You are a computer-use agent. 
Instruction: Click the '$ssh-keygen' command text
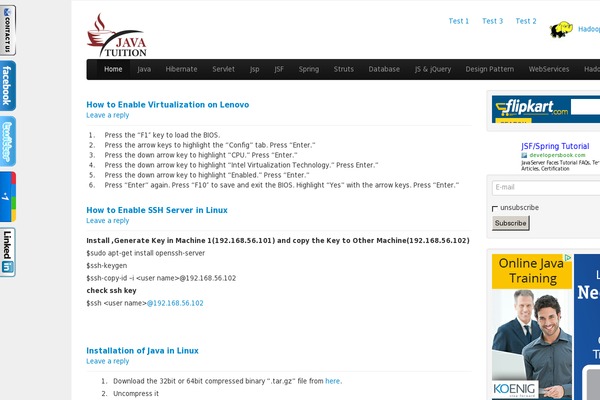click(x=107, y=266)
